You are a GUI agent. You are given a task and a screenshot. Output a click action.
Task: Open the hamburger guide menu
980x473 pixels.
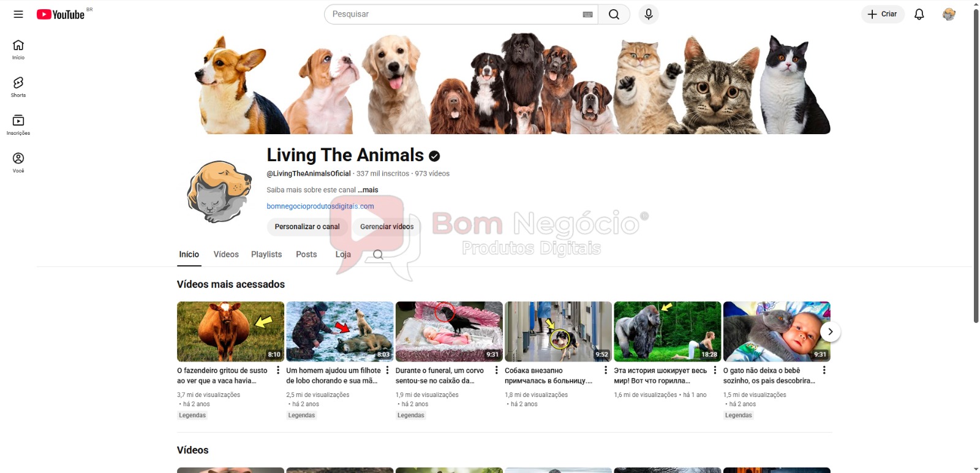[x=18, y=14]
